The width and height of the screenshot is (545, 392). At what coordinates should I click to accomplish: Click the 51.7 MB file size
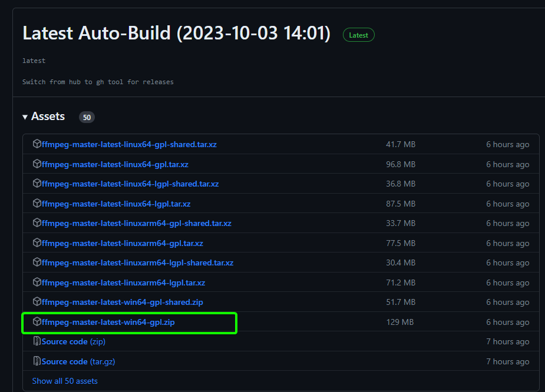pos(401,303)
